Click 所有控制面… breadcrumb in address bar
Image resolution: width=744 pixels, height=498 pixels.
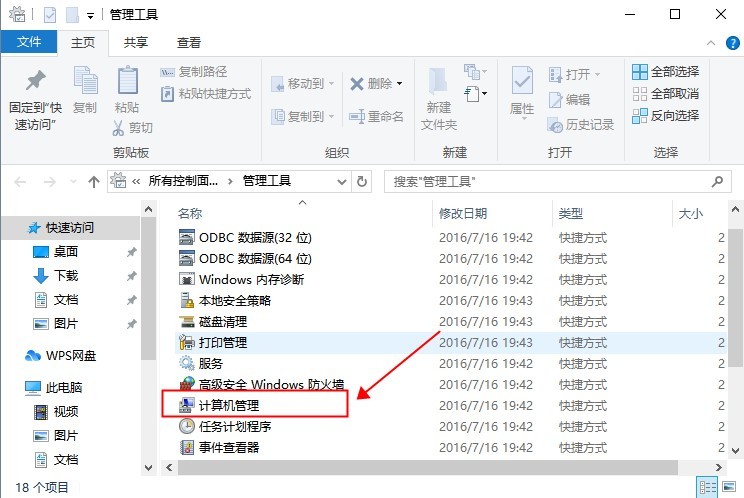coord(183,181)
